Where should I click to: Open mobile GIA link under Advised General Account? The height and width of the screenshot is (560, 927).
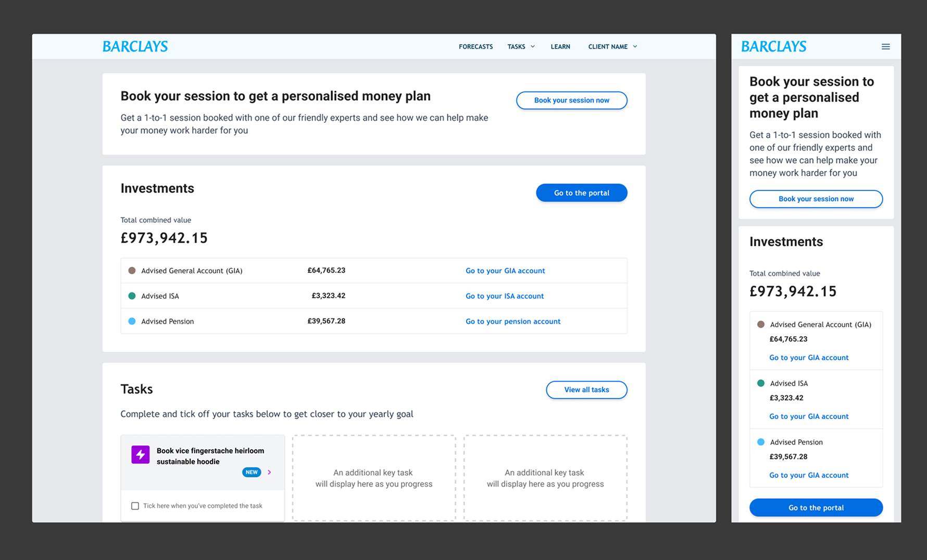809,358
